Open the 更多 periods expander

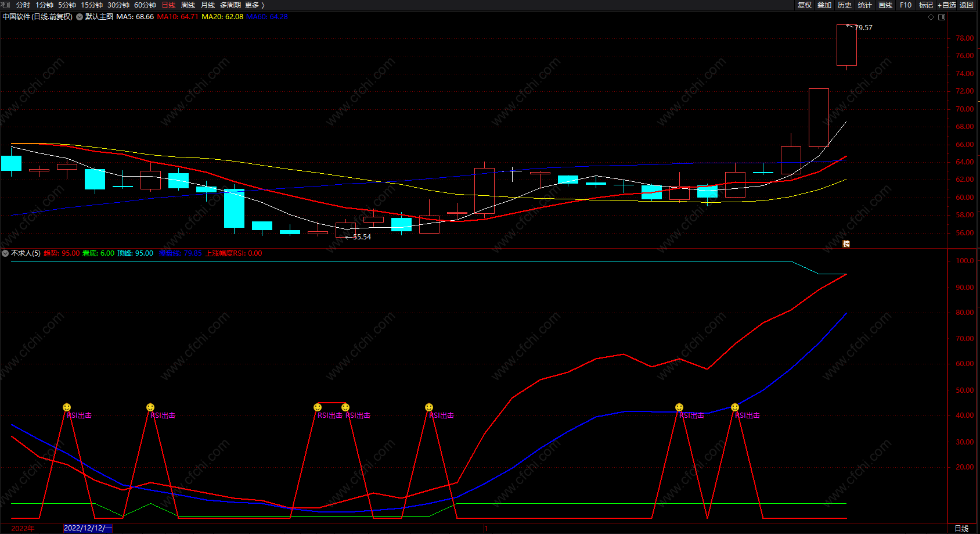pyautogui.click(x=254, y=5)
